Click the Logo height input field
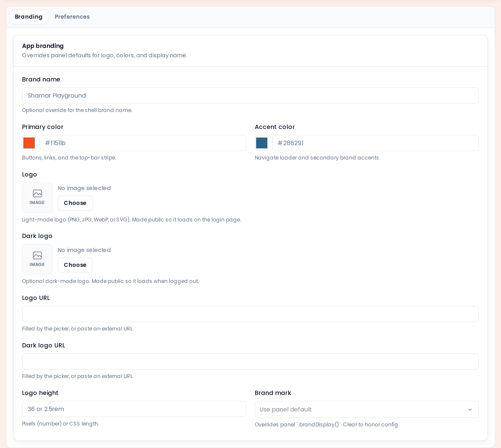 [134, 409]
